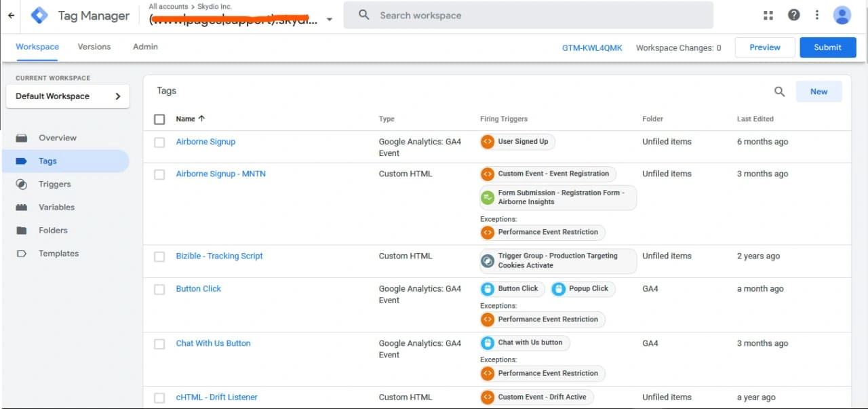Open the Button Click tag link

pyautogui.click(x=199, y=288)
